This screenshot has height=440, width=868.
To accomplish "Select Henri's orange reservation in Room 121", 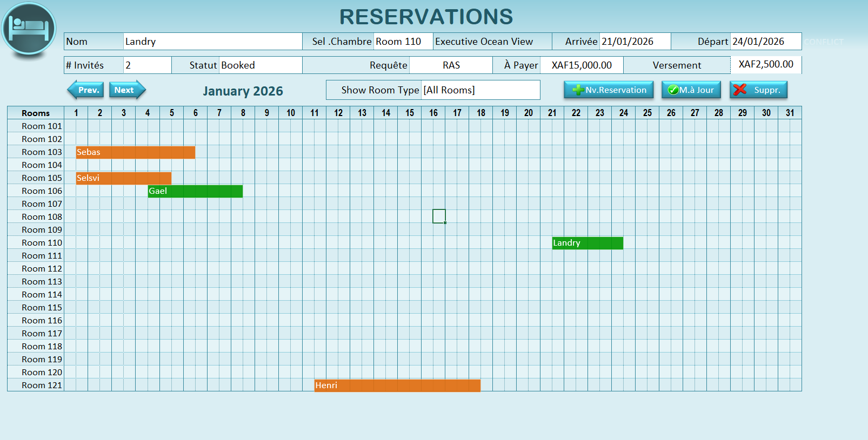I will click(x=397, y=385).
